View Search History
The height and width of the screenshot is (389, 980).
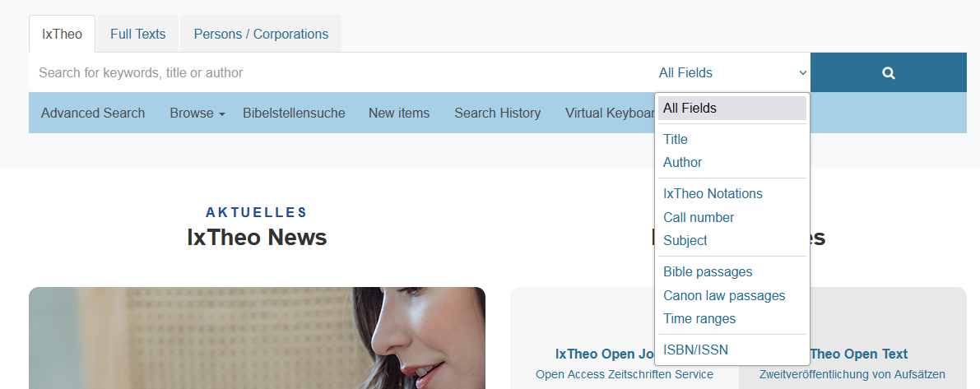(x=498, y=113)
